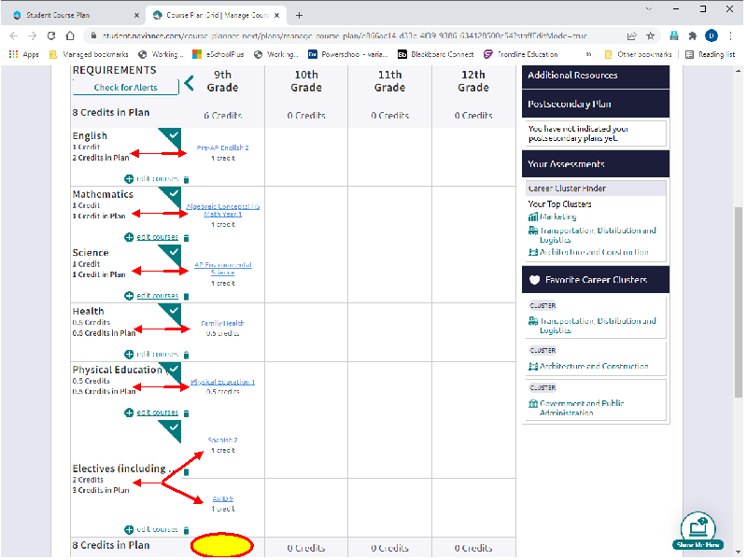Click the heart icon beside Favorite Career Clusters
The width and height of the screenshot is (747, 560).
[534, 280]
